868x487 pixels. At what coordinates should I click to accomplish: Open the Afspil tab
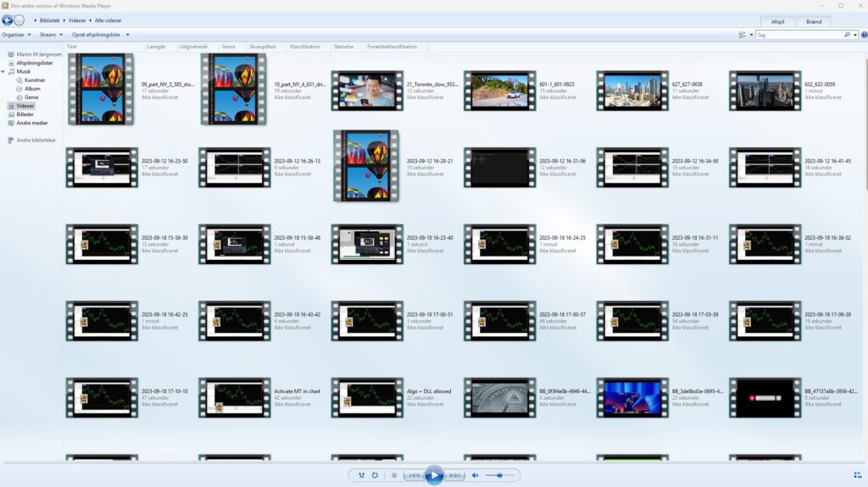(x=778, y=21)
